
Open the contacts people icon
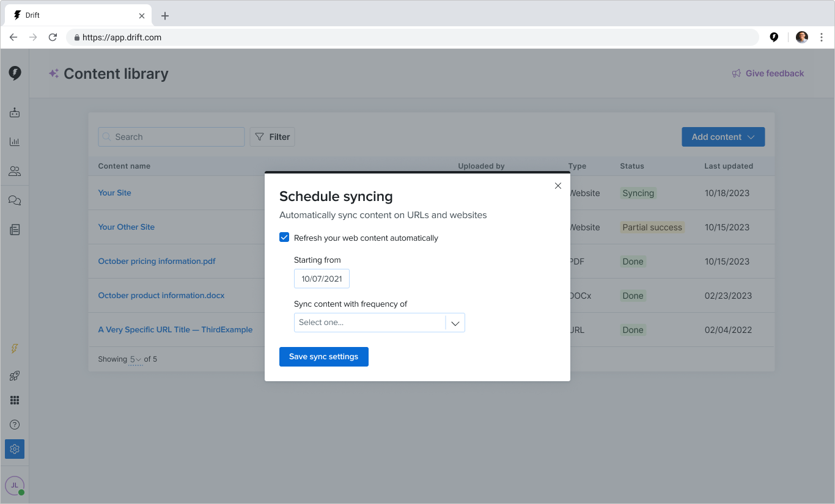(15, 171)
